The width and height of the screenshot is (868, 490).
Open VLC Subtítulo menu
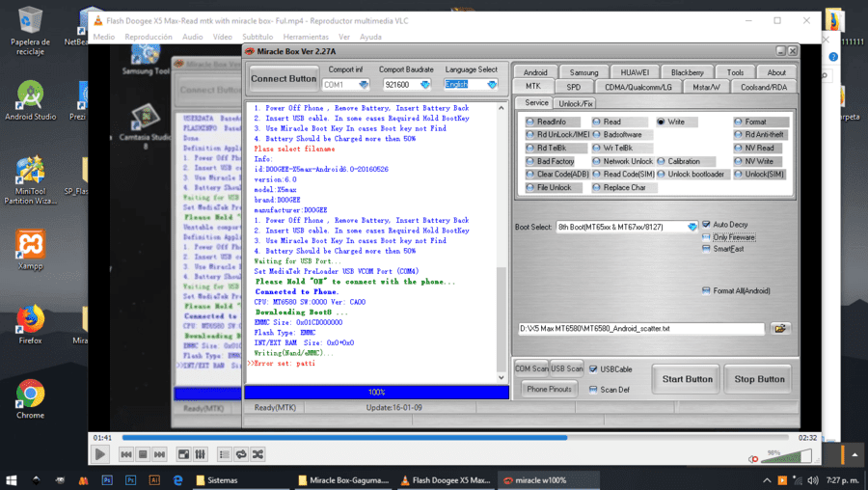pyautogui.click(x=258, y=37)
